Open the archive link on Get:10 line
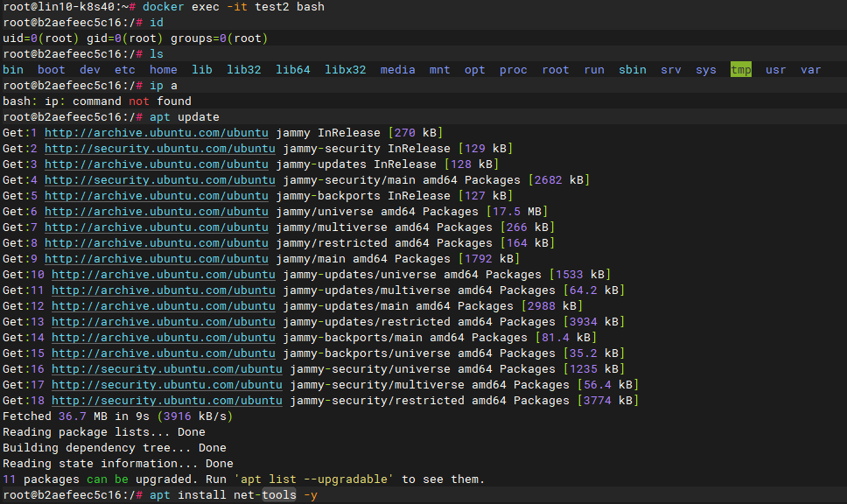The height and width of the screenshot is (504, 847). point(163,275)
